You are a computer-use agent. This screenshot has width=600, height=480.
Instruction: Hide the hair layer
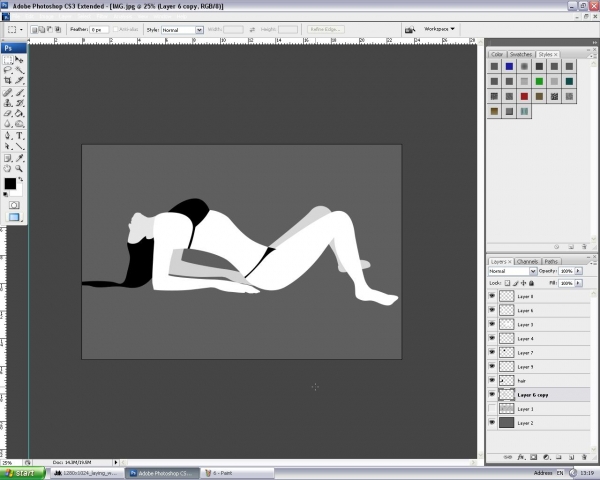[492, 380]
